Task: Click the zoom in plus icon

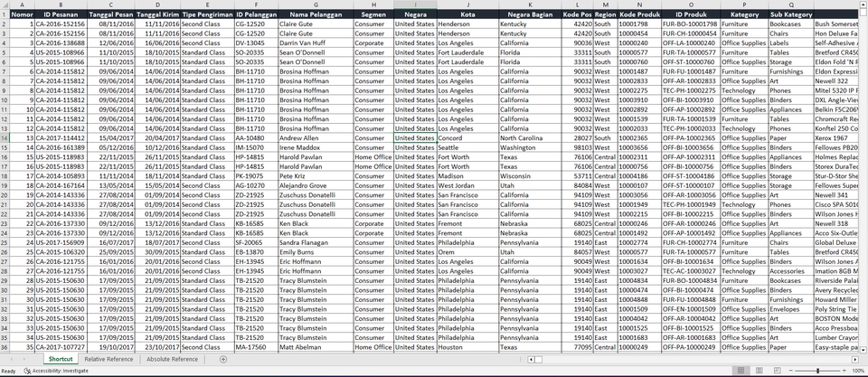Action: coord(844,371)
